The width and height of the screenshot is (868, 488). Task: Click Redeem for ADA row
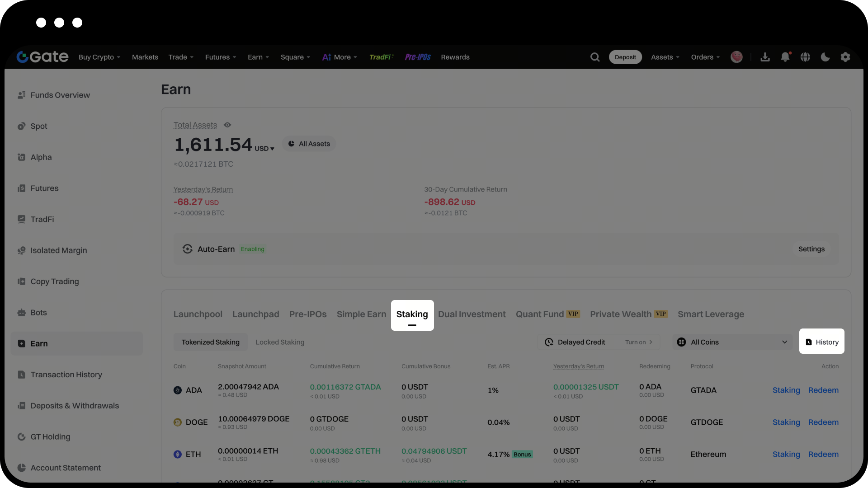pos(823,390)
